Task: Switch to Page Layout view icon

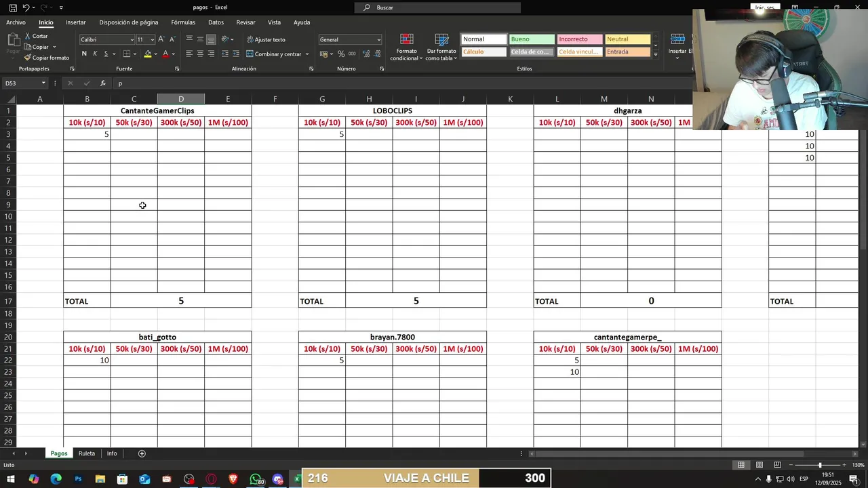Action: click(x=759, y=465)
